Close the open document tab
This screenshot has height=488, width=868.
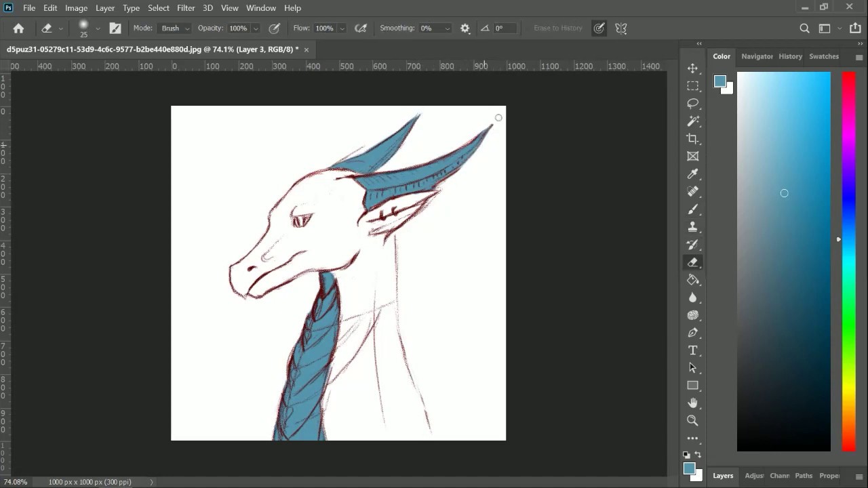[x=307, y=49]
